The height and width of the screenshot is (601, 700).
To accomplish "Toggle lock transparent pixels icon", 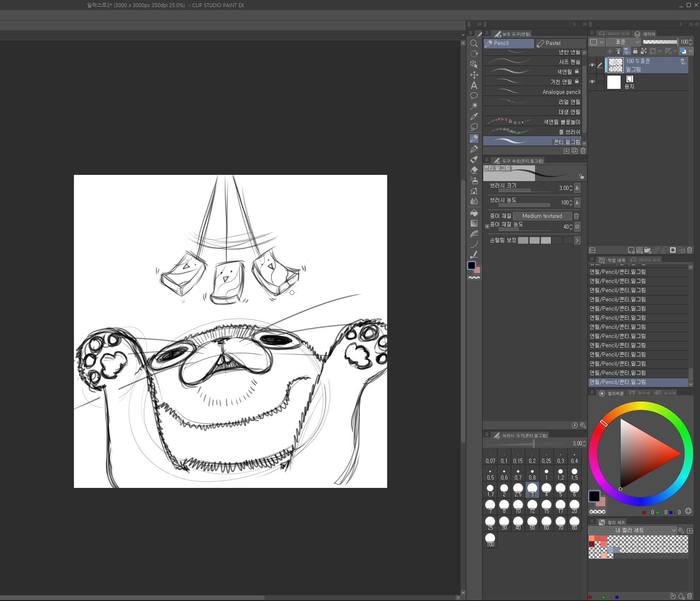I will (x=644, y=51).
